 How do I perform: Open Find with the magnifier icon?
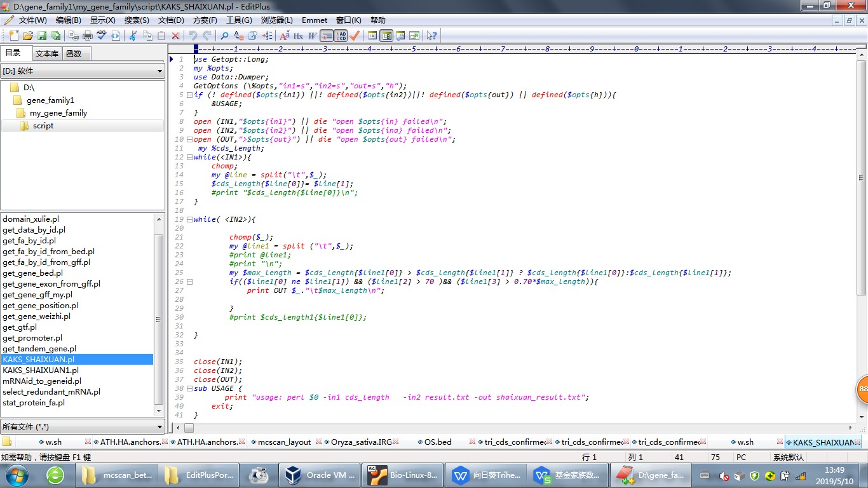pos(224,36)
